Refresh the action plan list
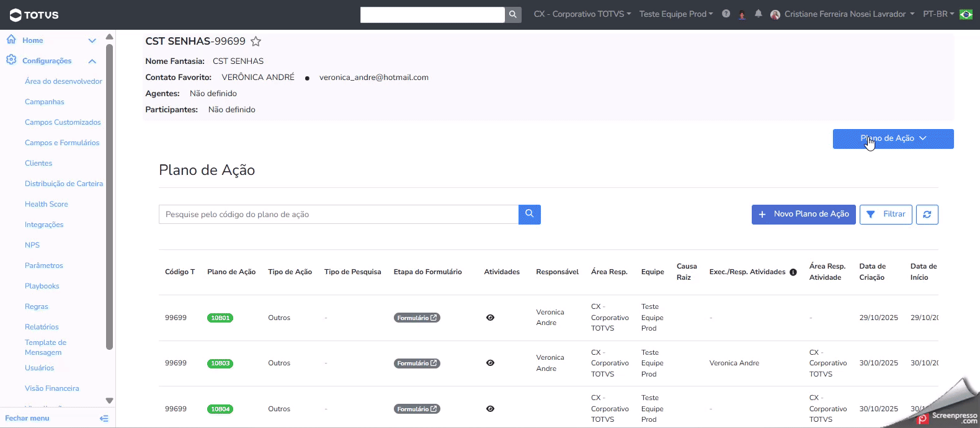This screenshot has height=428, width=980. click(x=927, y=215)
